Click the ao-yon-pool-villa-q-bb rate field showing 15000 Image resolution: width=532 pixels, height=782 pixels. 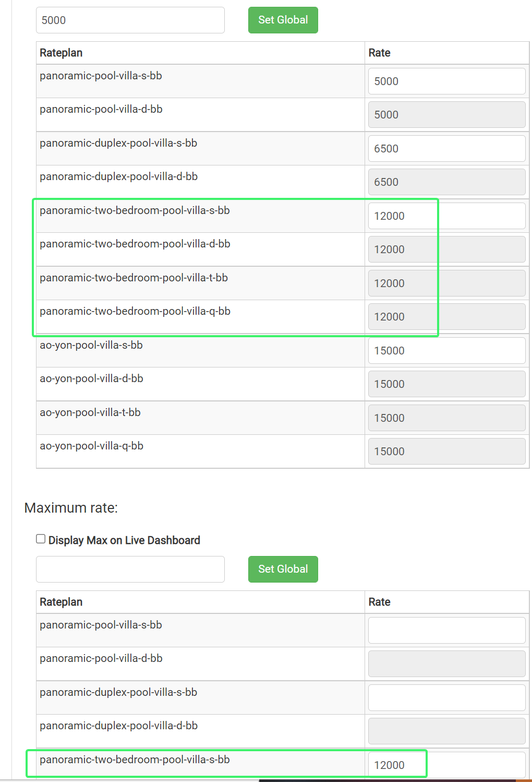pyautogui.click(x=446, y=452)
